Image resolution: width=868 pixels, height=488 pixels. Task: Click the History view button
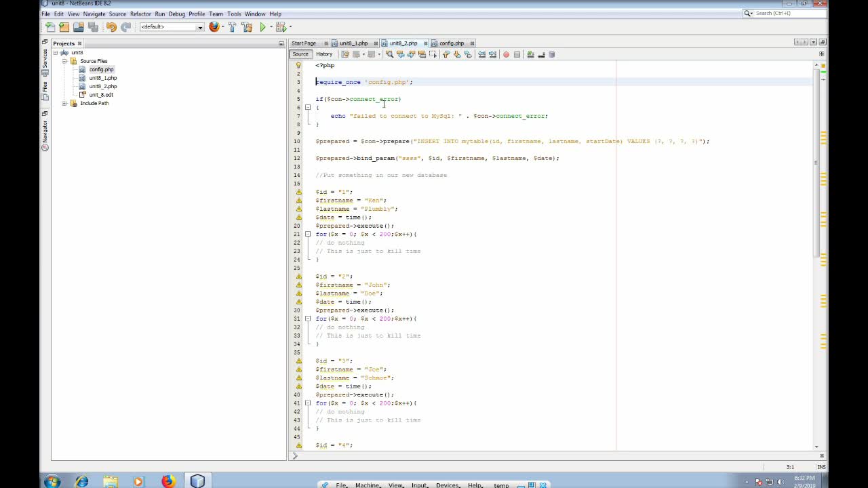tap(324, 54)
